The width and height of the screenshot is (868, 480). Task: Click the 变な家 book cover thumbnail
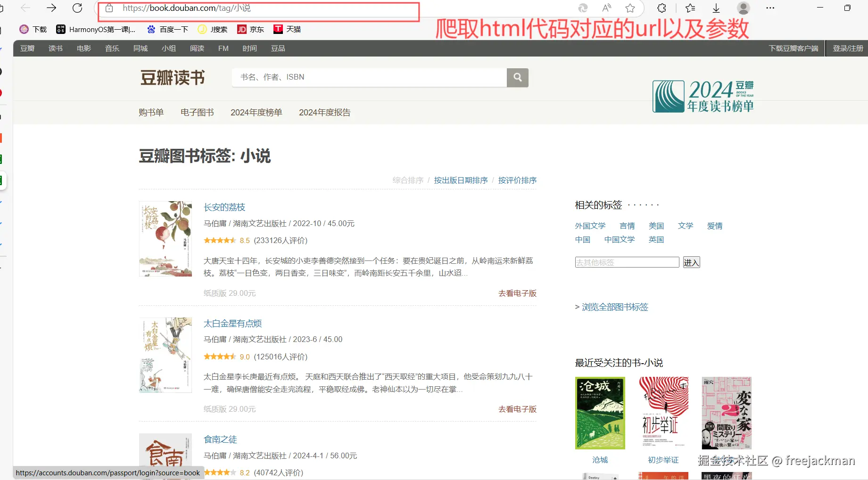[x=727, y=413]
